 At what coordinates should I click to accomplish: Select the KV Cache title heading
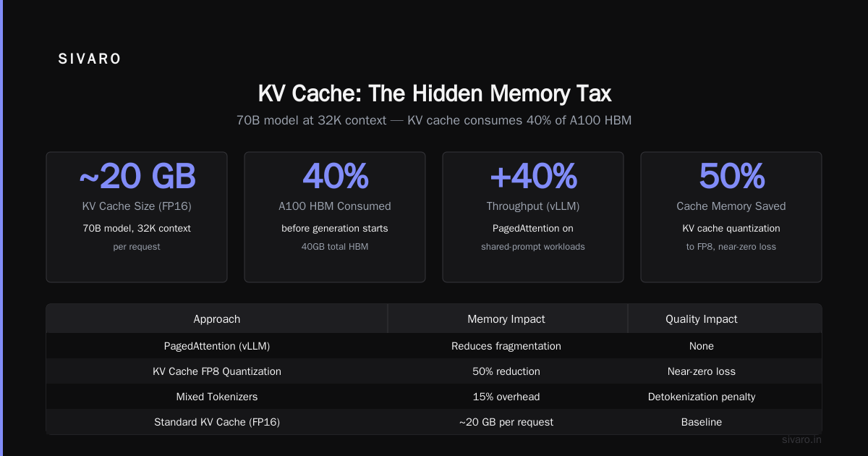tap(434, 93)
